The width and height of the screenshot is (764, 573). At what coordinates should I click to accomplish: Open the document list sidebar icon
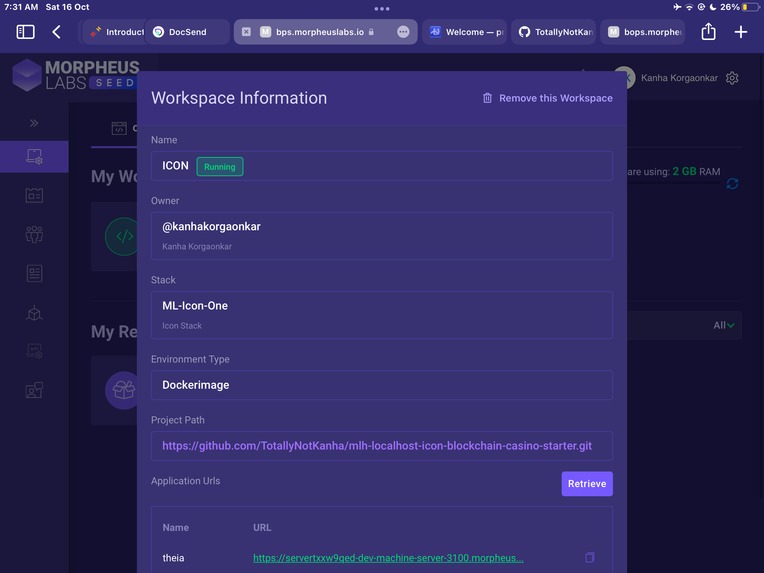(x=34, y=273)
